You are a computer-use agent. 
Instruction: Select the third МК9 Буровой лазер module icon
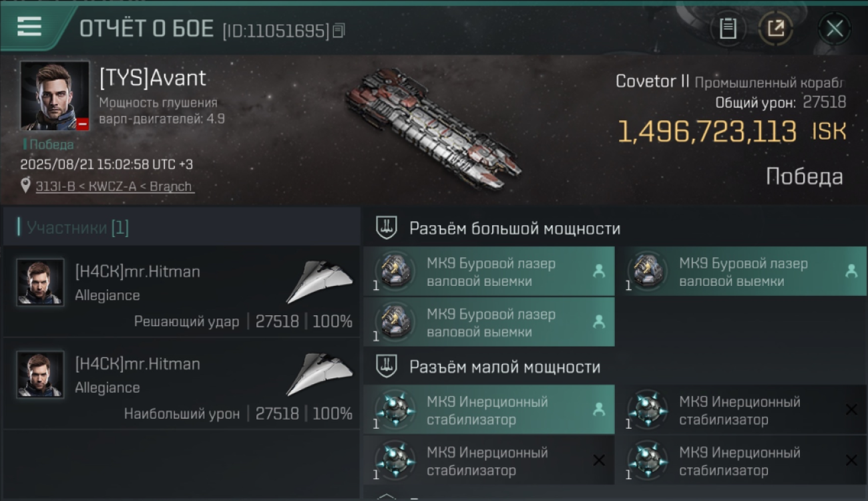394,322
